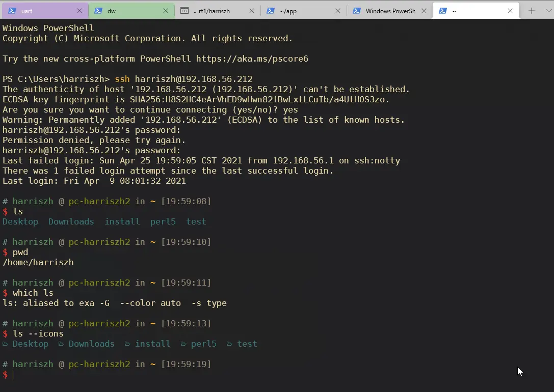This screenshot has width=554, height=392.
Task: Click Downloads in the first ls output
Action: tap(71, 221)
